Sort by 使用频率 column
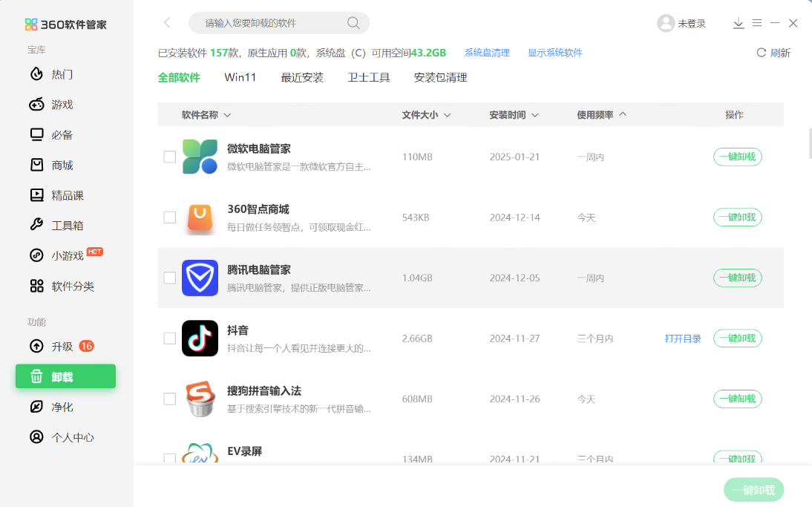The height and width of the screenshot is (507, 812). pyautogui.click(x=602, y=114)
